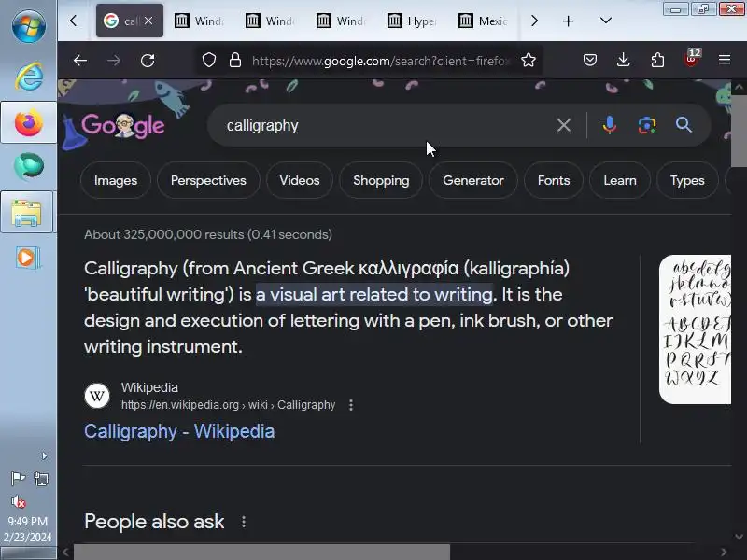747x560 pixels.
Task: Open the Extensions puzzle icon
Action: [x=657, y=60]
